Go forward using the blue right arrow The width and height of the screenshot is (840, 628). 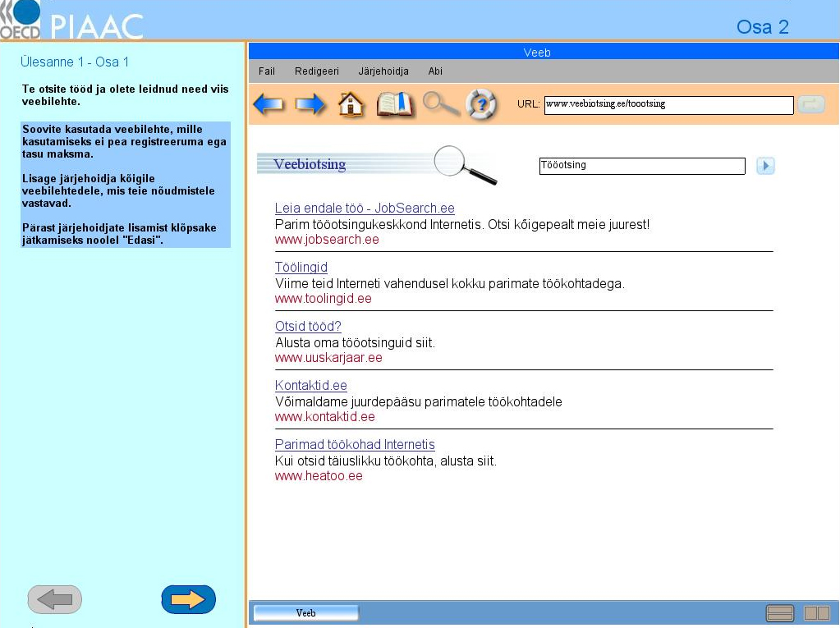click(x=310, y=104)
